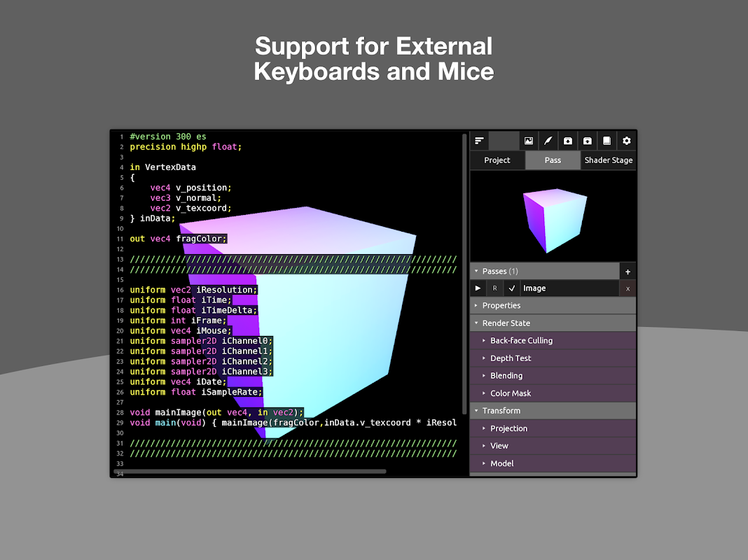Collapse the Transform section
The width and height of the screenshot is (748, 560).
tap(553, 411)
